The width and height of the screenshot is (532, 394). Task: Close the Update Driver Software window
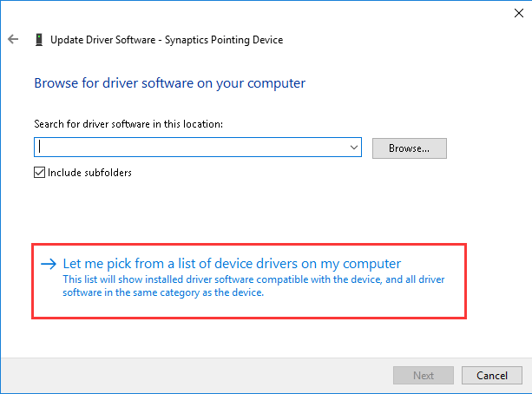(519, 13)
